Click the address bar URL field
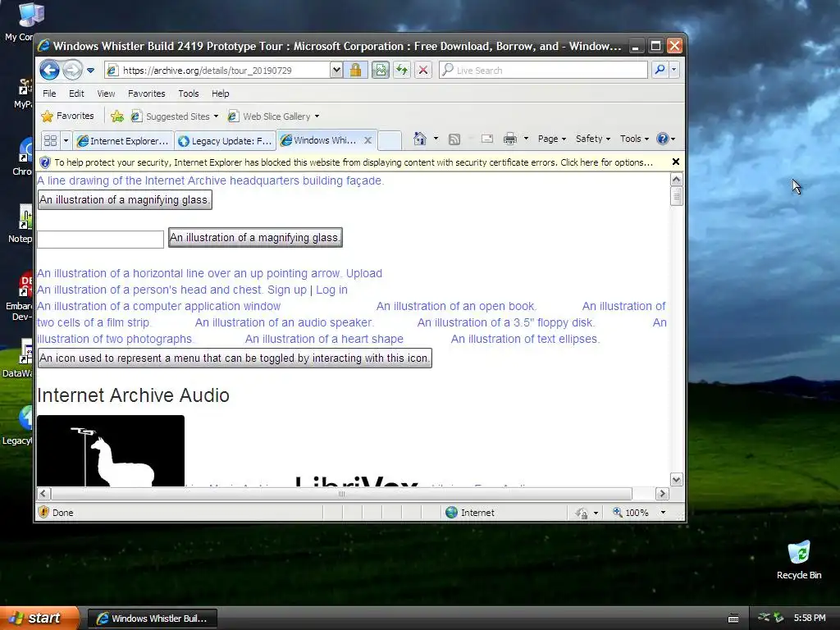Screen dimensions: 840x630 click(x=217, y=71)
